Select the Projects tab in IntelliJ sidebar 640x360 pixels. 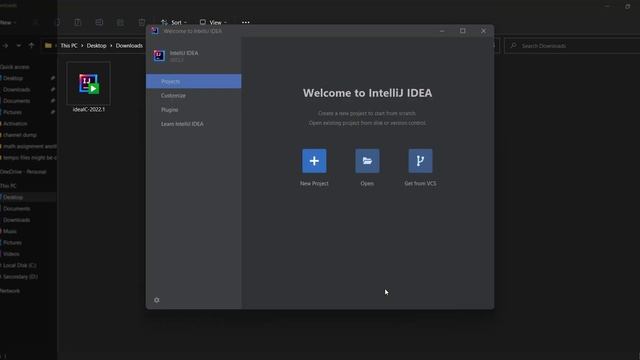[193, 81]
